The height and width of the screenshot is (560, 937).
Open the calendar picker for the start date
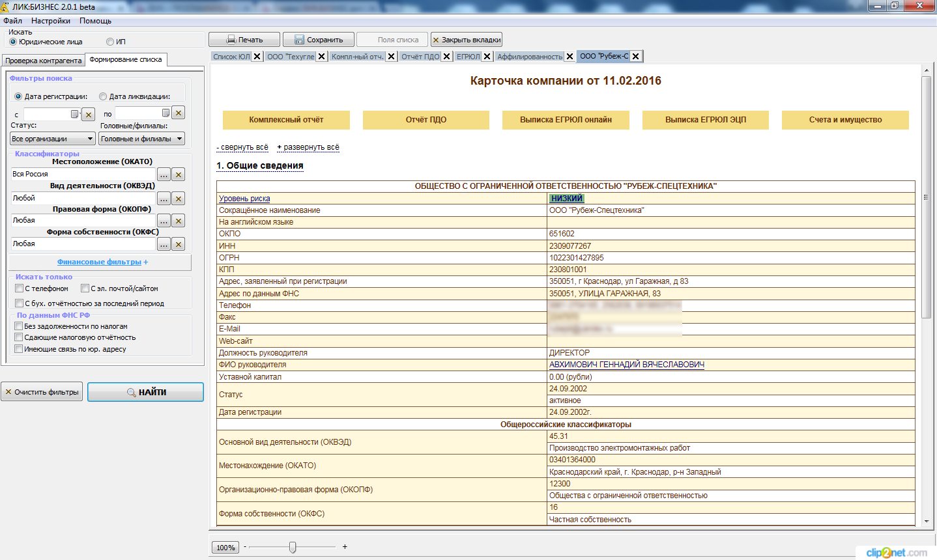click(74, 114)
